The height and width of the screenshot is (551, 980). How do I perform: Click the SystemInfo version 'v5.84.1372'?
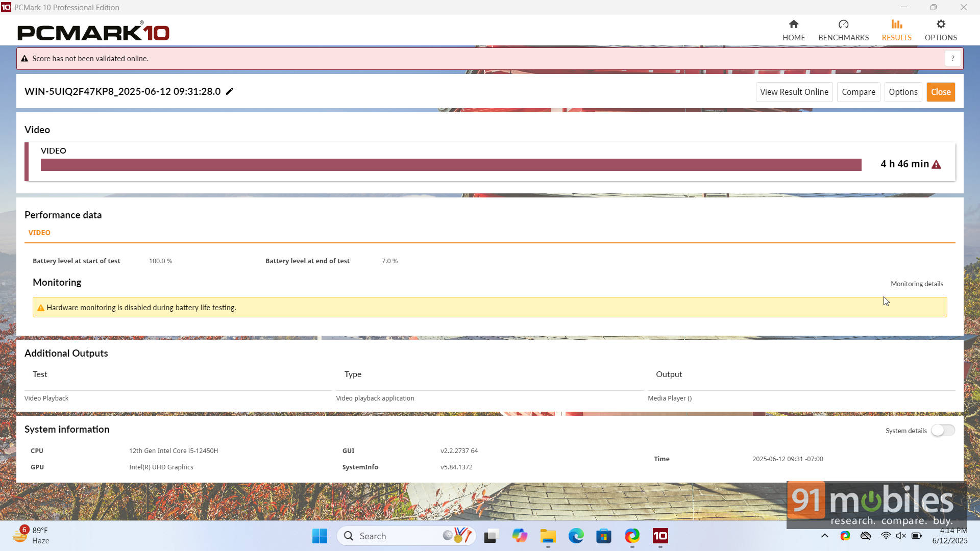tap(456, 467)
